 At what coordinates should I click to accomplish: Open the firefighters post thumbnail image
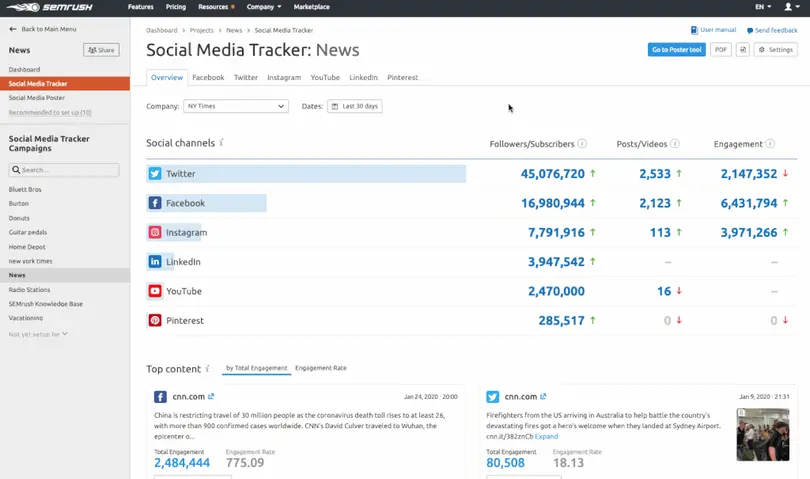pos(762,435)
